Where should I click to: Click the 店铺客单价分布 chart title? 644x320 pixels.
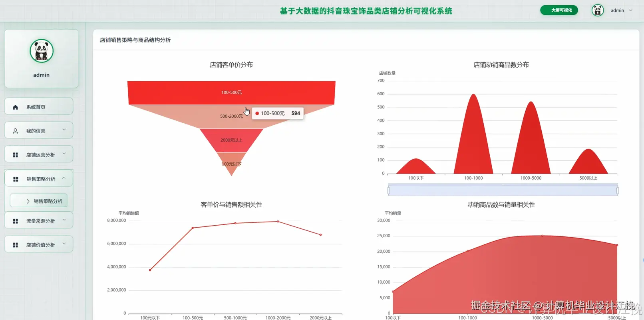[231, 64]
